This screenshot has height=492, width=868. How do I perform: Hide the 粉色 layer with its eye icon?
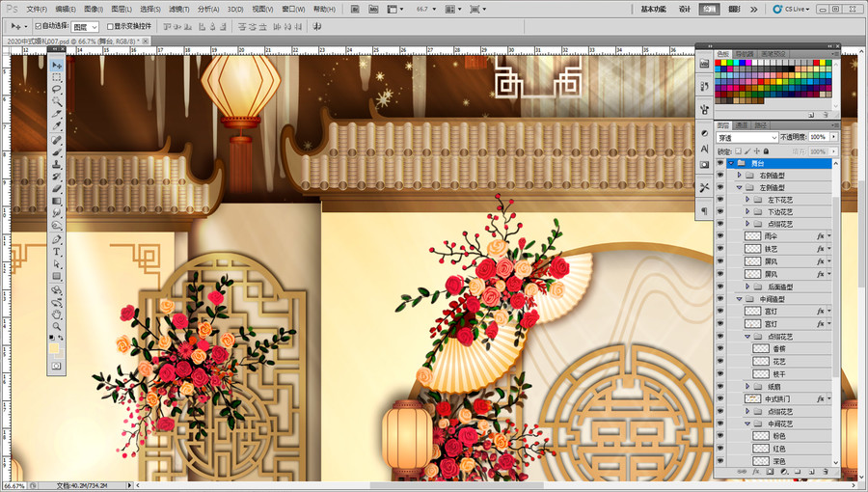(720, 436)
